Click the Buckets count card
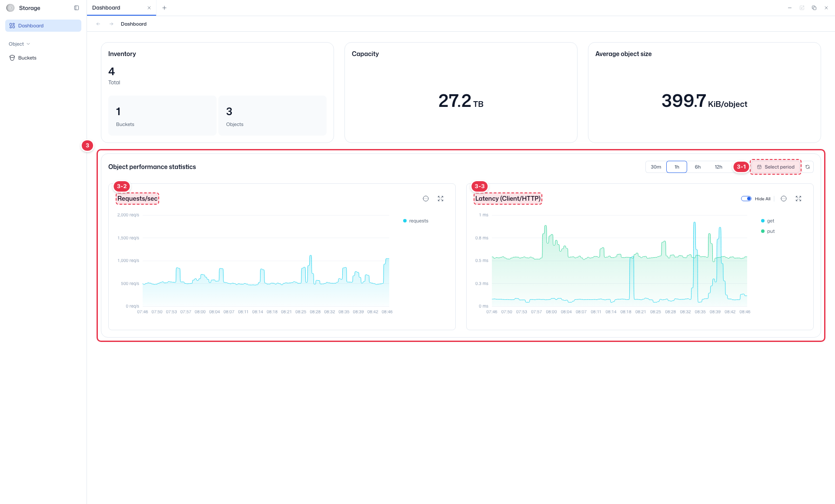The image size is (835, 504). 162,116
